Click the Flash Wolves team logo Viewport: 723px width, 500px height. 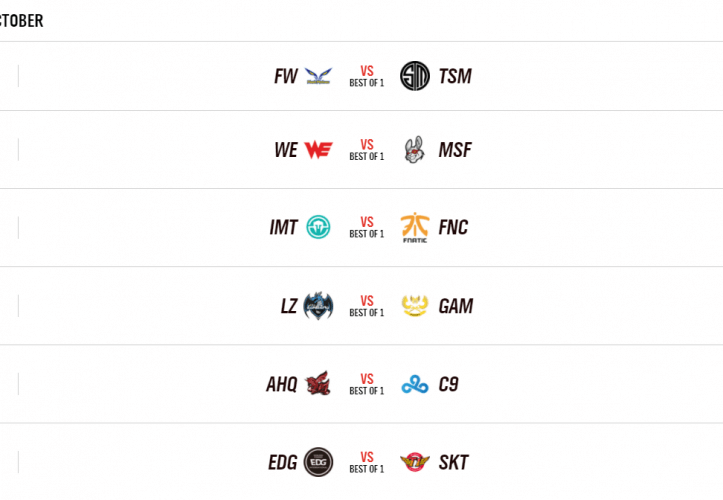(319, 76)
